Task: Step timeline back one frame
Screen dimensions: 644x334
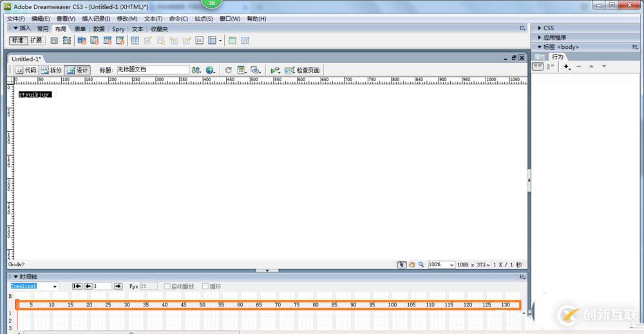Action: pos(88,286)
